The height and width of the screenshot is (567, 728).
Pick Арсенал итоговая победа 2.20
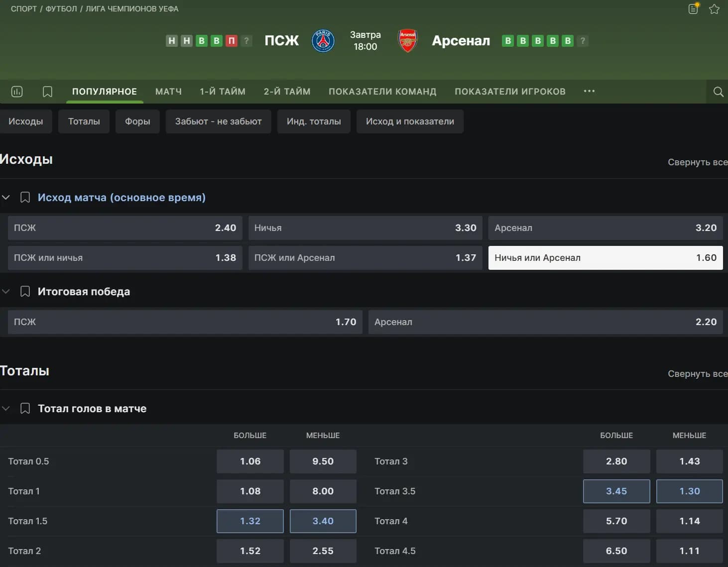pos(546,322)
